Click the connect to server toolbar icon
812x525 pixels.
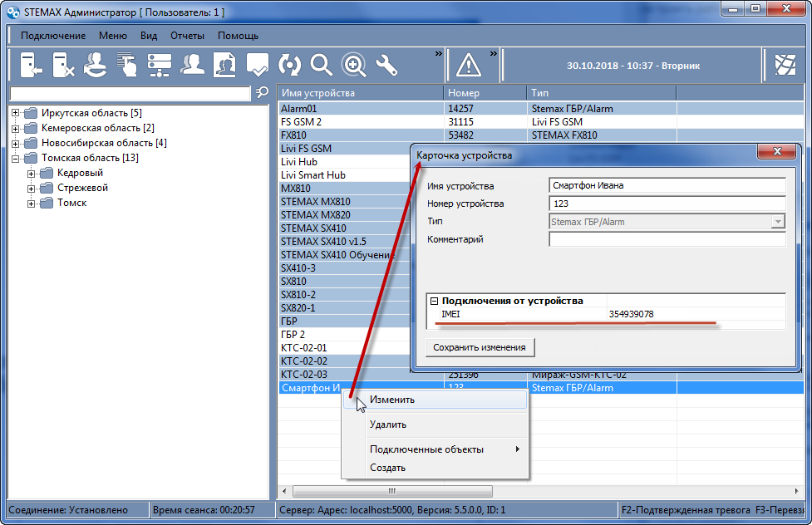pos(31,66)
